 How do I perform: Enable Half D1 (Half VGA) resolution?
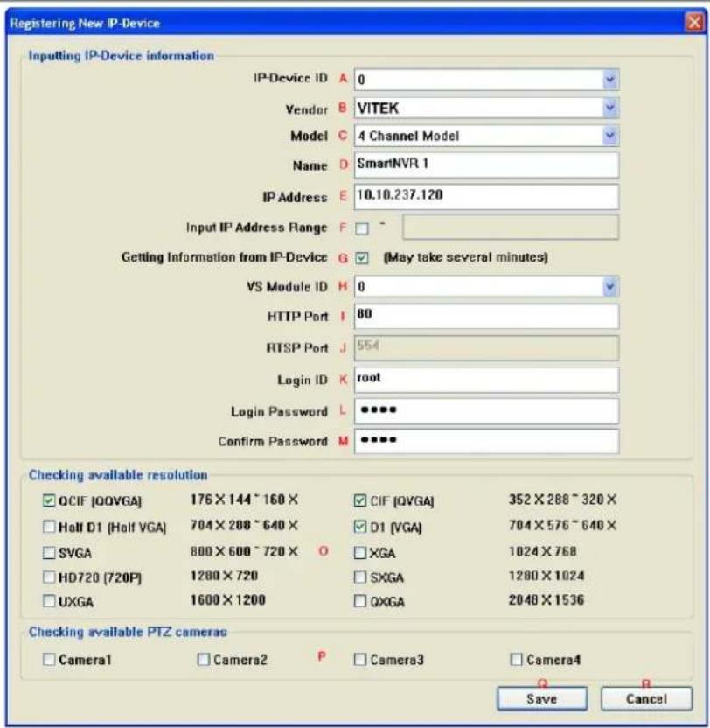[x=49, y=527]
